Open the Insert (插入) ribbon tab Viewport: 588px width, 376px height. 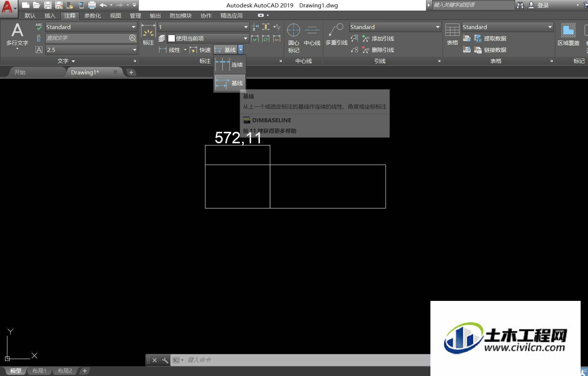point(50,15)
